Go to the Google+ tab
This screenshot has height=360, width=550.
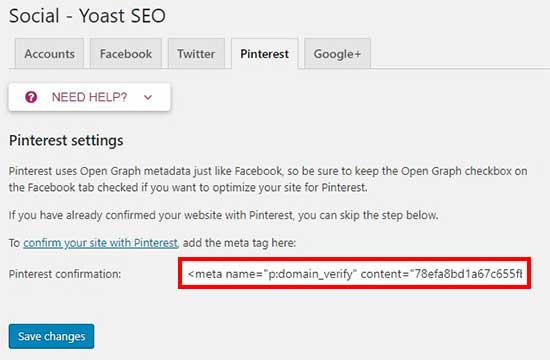pyautogui.click(x=337, y=54)
